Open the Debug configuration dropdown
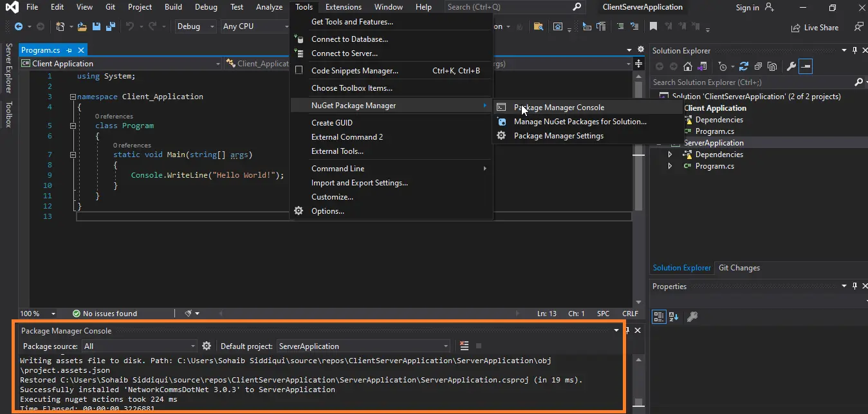This screenshot has height=414, width=868. pyautogui.click(x=196, y=26)
